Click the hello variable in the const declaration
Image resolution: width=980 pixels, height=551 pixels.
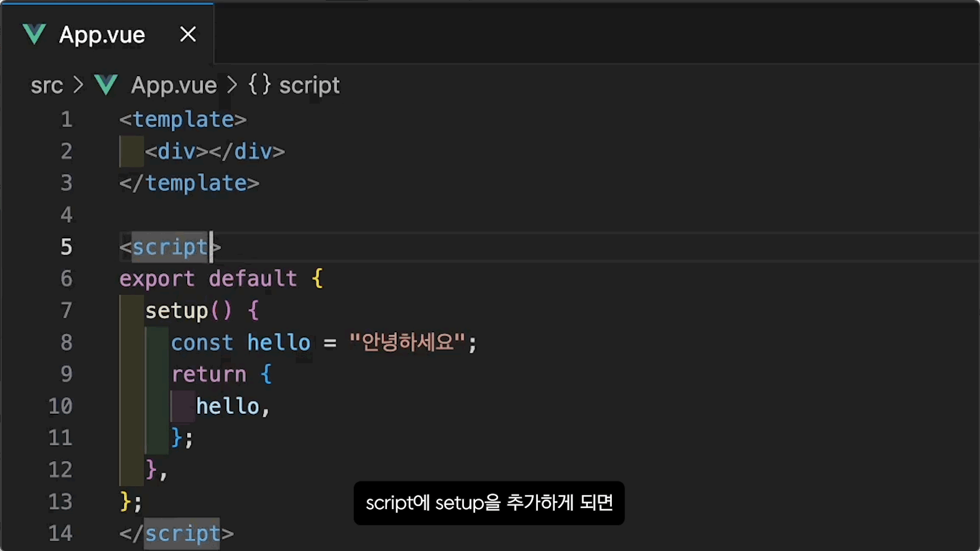tap(278, 342)
